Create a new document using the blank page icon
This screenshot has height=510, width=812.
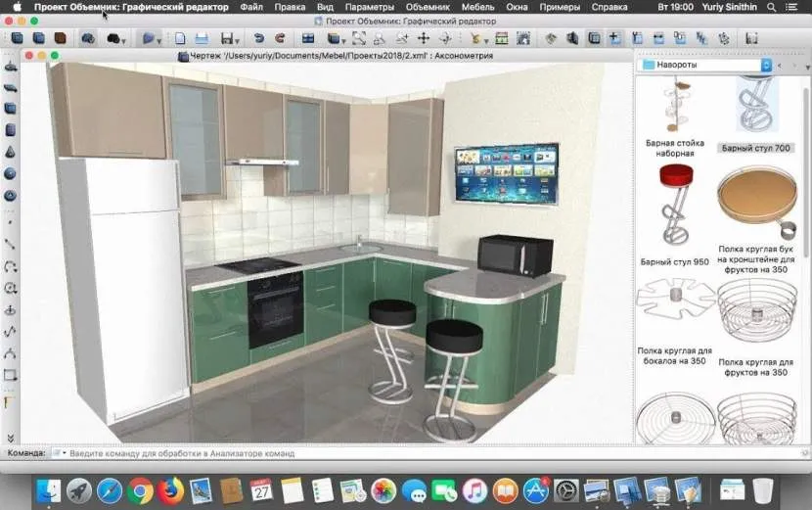(180, 39)
